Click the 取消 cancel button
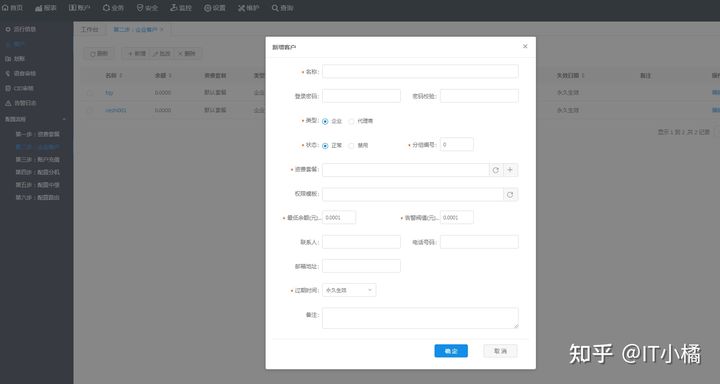 (x=500, y=351)
